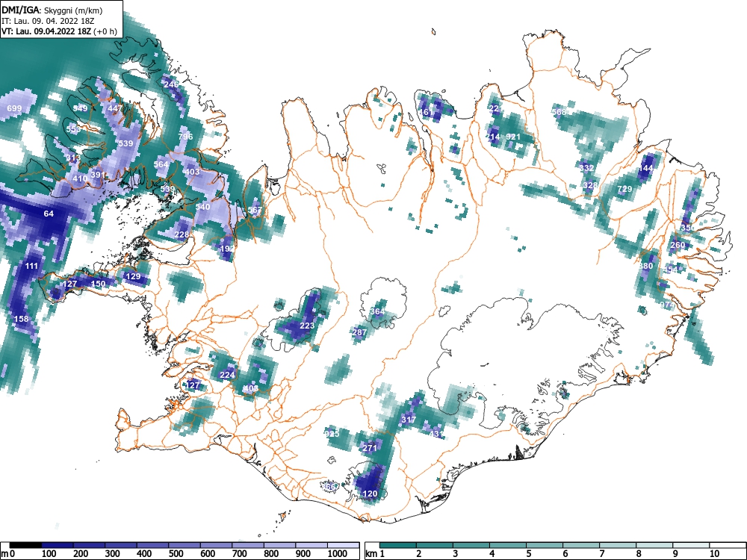Click the 568 visibility value
This screenshot has width=747, height=560.
point(559,112)
